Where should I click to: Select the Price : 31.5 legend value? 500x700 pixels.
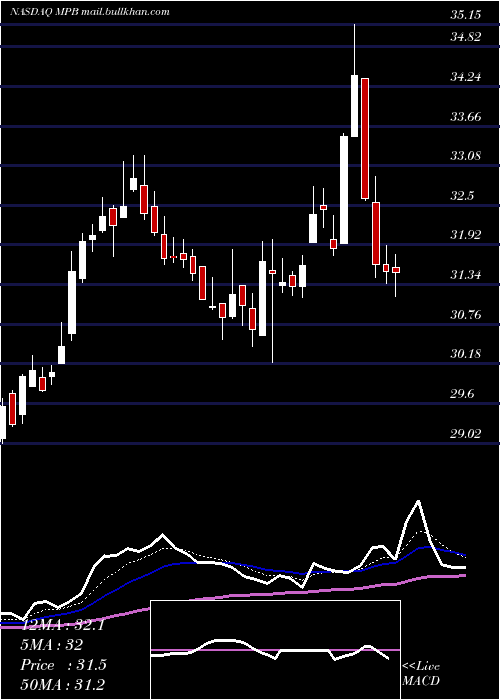coord(63,665)
